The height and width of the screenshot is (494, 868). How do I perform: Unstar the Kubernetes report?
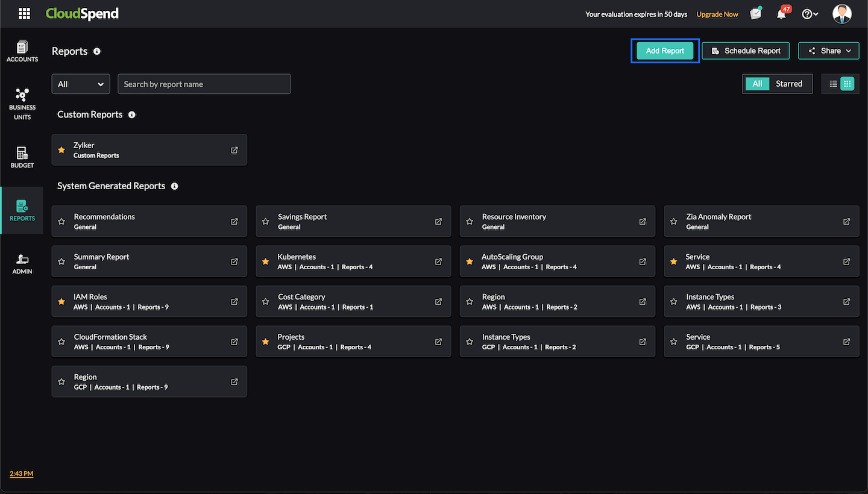point(265,261)
